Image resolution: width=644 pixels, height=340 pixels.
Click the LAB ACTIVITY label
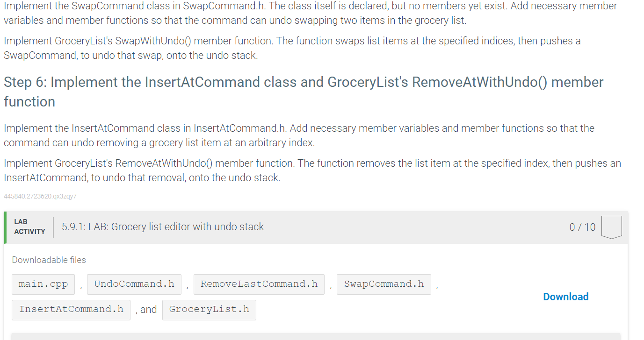(x=29, y=227)
